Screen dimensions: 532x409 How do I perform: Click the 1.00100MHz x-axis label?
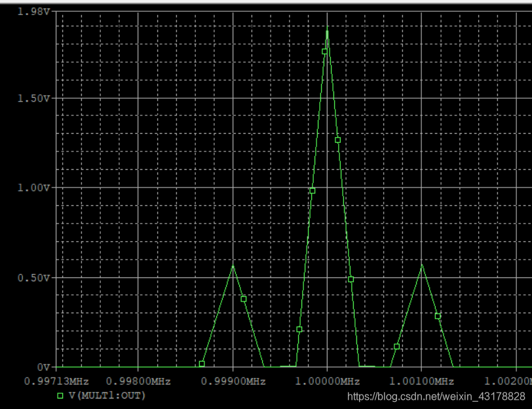pos(421,381)
